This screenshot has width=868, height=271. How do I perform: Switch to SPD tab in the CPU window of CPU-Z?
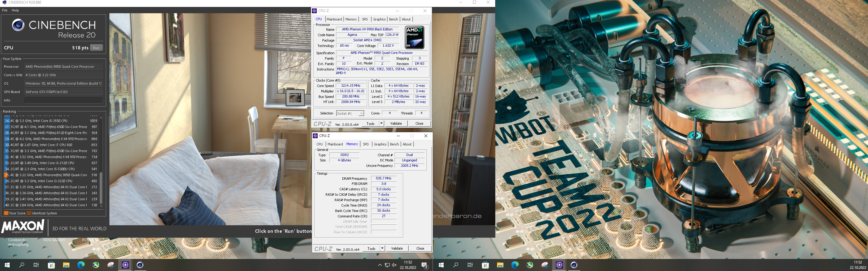tap(365, 19)
